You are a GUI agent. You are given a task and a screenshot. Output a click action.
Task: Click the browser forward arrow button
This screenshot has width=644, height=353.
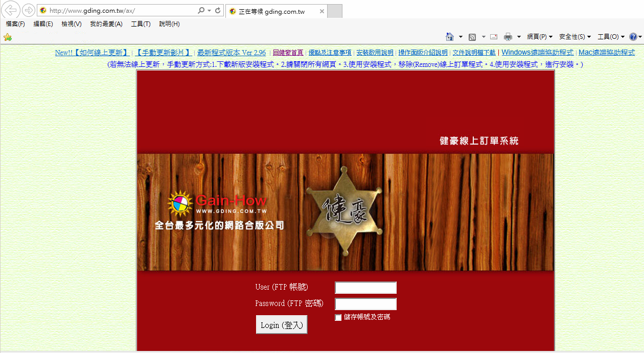coord(29,10)
